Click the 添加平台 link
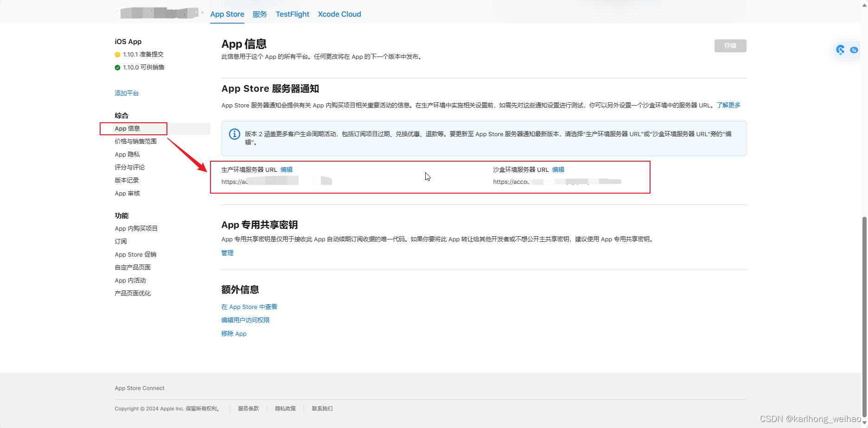Viewport: 868px width, 428px height. pyautogui.click(x=127, y=93)
